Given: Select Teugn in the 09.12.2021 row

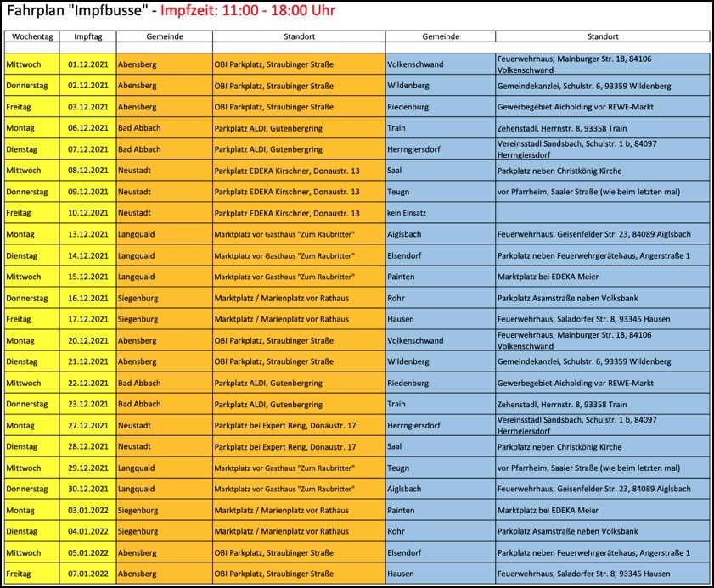Looking at the screenshot, I should coord(399,192).
